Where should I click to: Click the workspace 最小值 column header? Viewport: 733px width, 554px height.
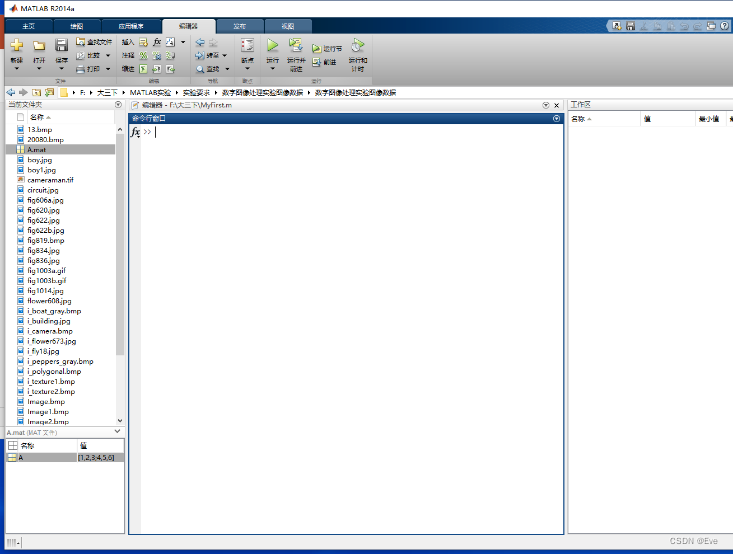(709, 119)
